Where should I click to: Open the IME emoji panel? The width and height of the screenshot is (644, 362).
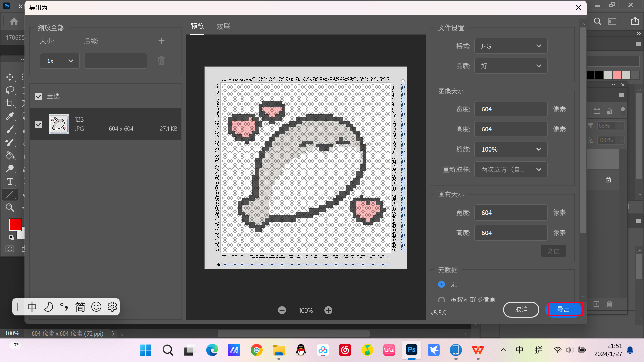tap(96, 307)
